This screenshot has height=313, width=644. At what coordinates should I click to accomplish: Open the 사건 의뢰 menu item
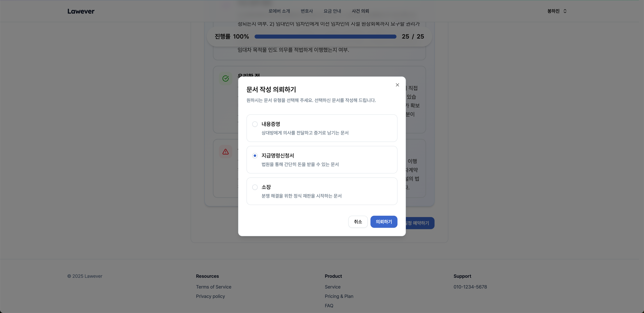(360, 11)
